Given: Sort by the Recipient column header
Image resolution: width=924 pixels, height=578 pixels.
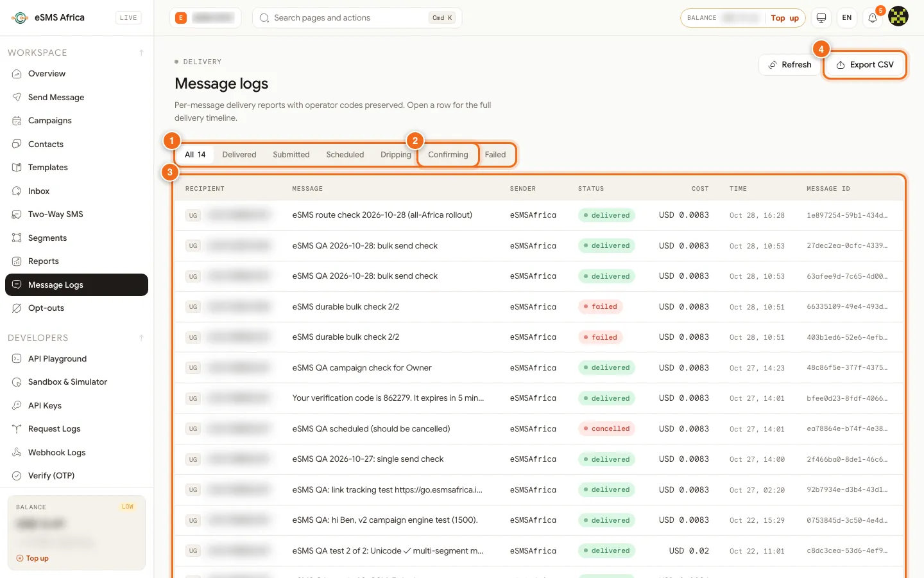Looking at the screenshot, I should point(205,189).
